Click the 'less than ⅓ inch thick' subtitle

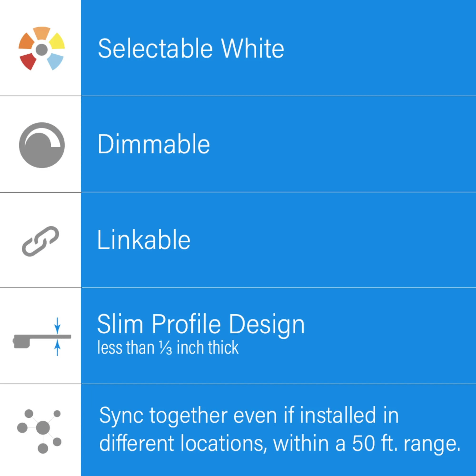click(168, 347)
